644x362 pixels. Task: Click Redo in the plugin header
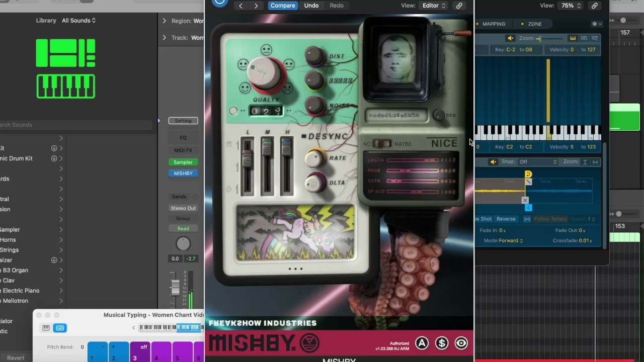click(x=337, y=6)
